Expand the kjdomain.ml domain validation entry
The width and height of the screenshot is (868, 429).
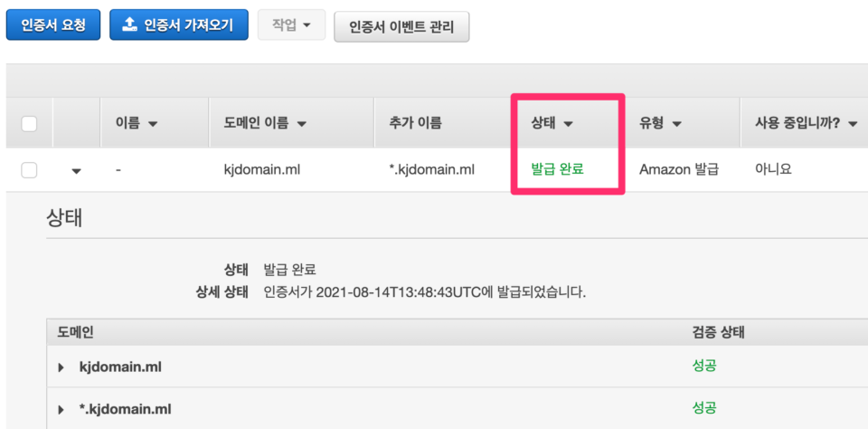pos(61,367)
